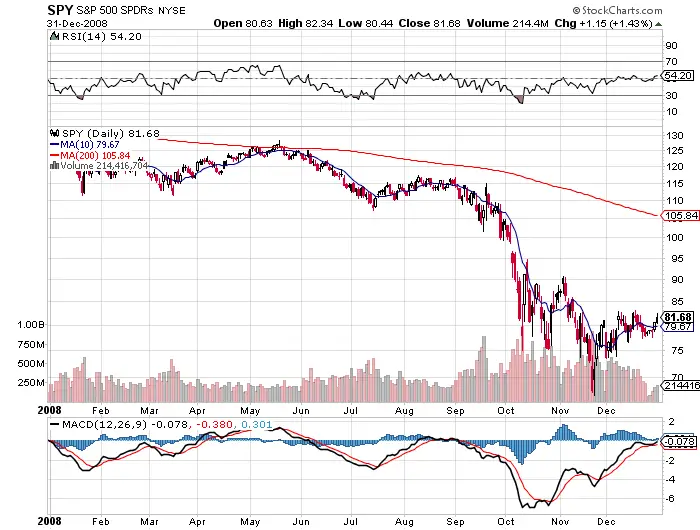Click 'Oct' on the price chart date axis

click(x=506, y=410)
